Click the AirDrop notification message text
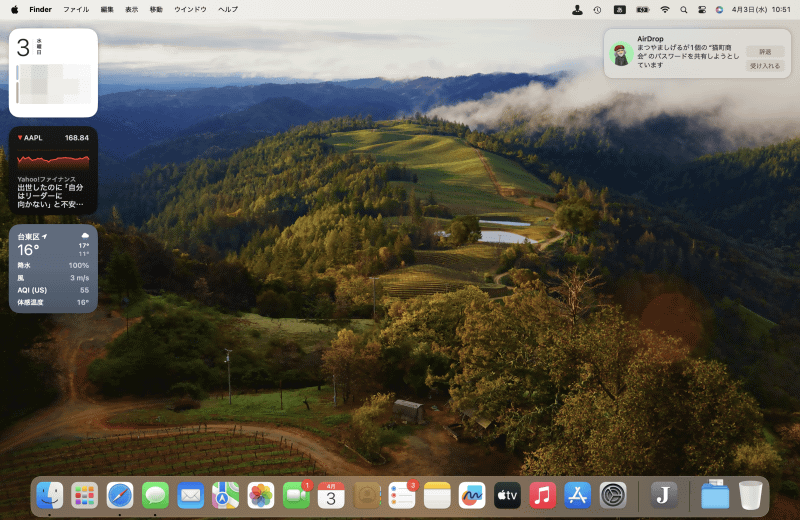800x520 pixels. pos(688,56)
